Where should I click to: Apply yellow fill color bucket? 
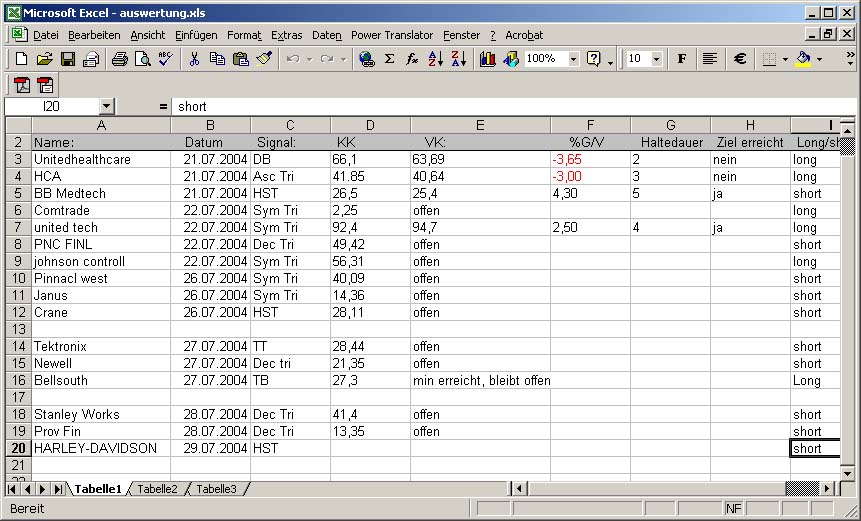(803, 59)
